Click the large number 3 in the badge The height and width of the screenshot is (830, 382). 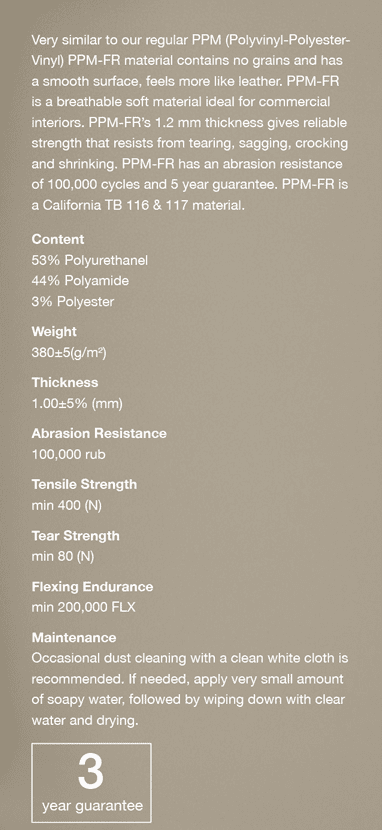point(91,771)
